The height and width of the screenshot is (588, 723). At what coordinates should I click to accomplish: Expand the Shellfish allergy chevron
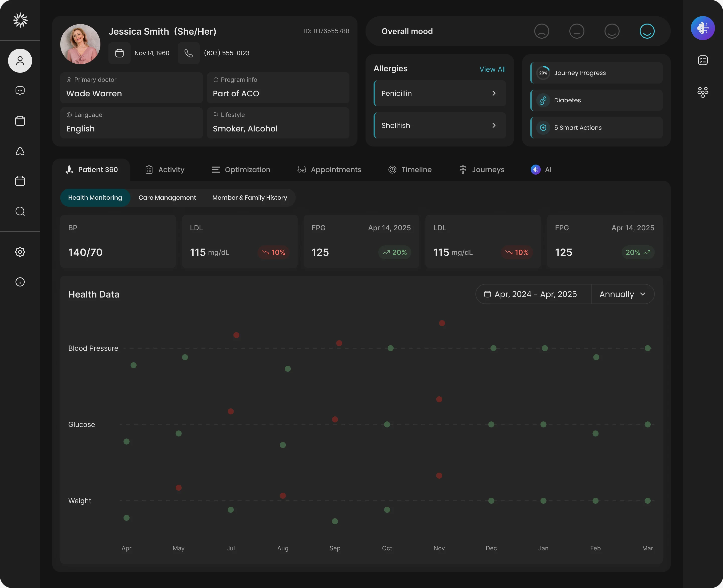(x=494, y=125)
